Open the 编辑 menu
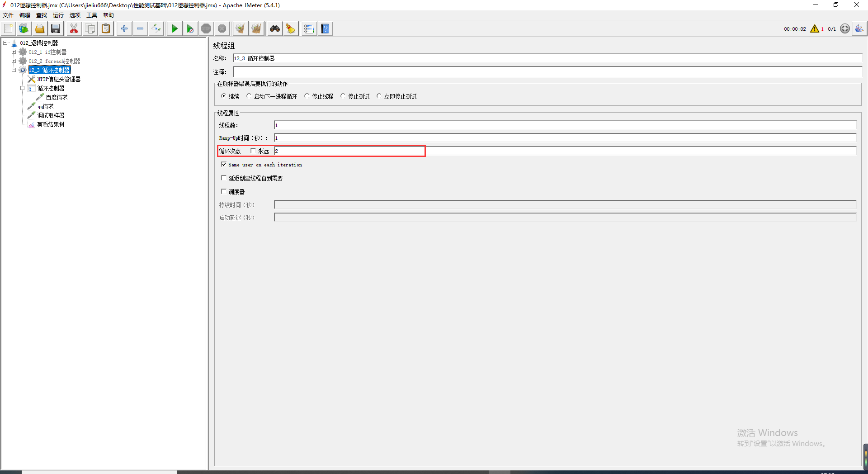The width and height of the screenshot is (868, 474). tap(25, 15)
